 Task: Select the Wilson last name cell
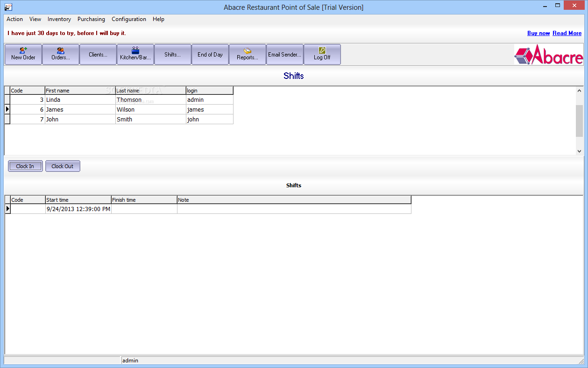[150, 110]
